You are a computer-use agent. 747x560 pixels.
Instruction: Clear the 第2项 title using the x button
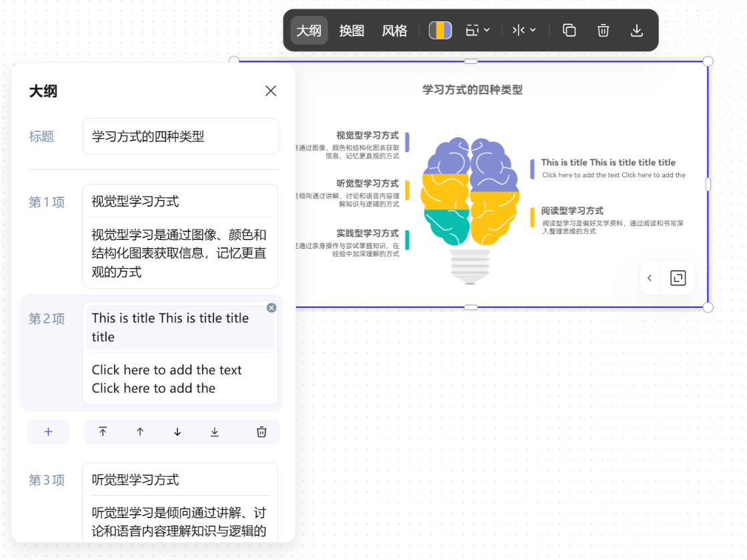(271, 307)
